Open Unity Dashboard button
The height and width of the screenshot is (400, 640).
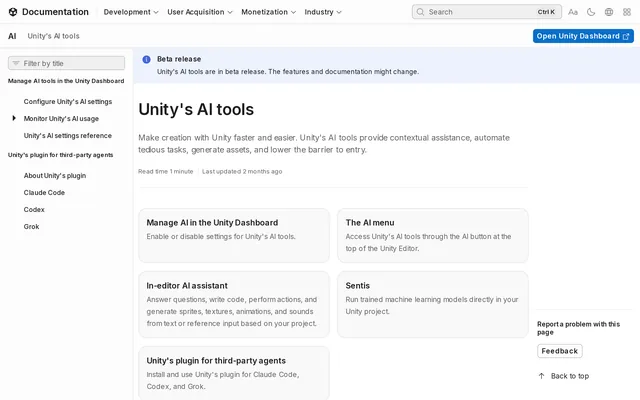pyautogui.click(x=583, y=36)
